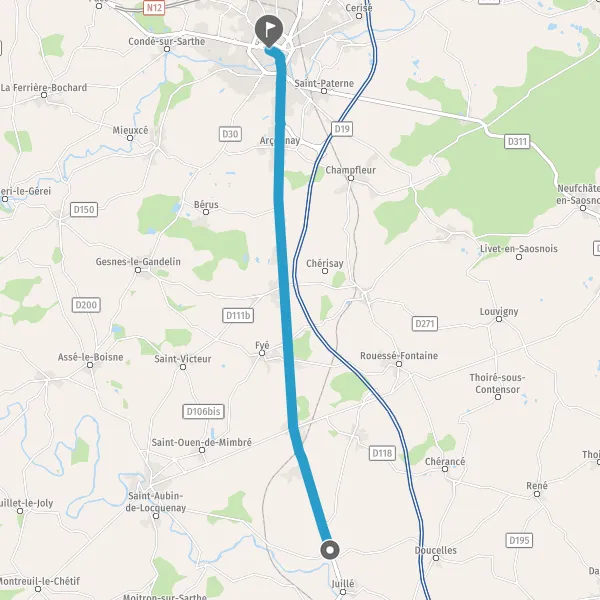Click the D111b road badge
This screenshot has height=600, width=600.
238,315
